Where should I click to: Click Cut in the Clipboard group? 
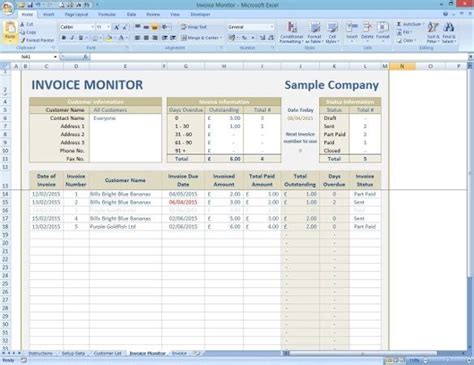click(27, 24)
